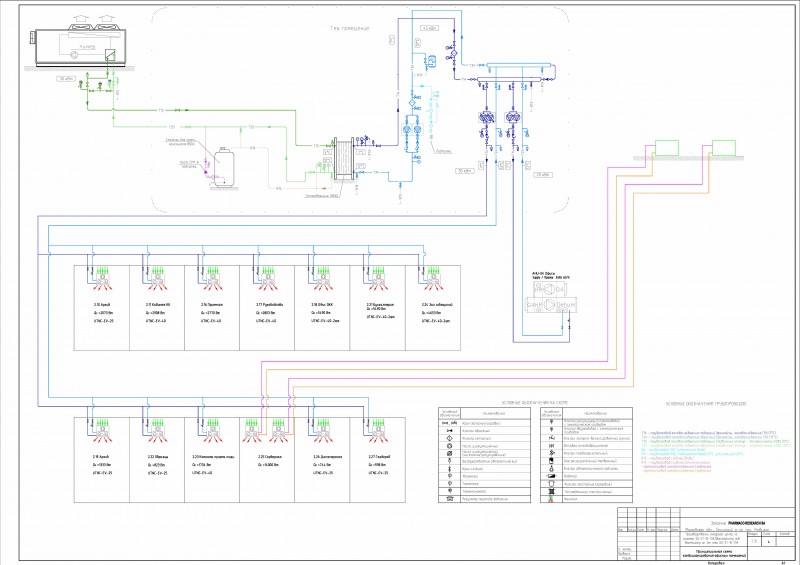800x565 pixels.
Task: Click the left green outdoor unit box
Action: point(667,148)
